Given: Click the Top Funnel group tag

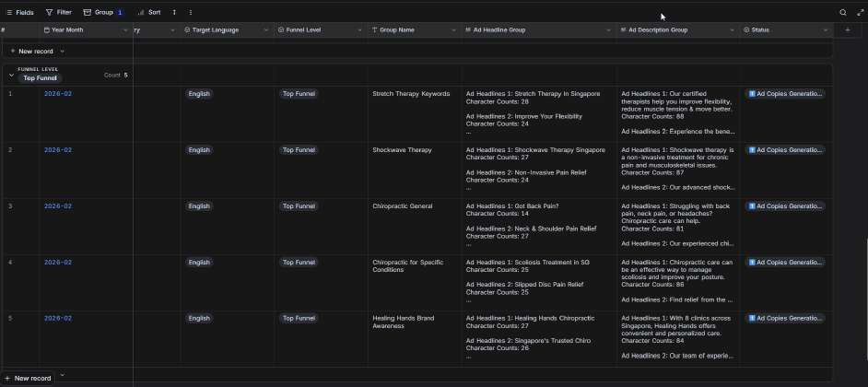Looking at the screenshot, I should point(40,78).
